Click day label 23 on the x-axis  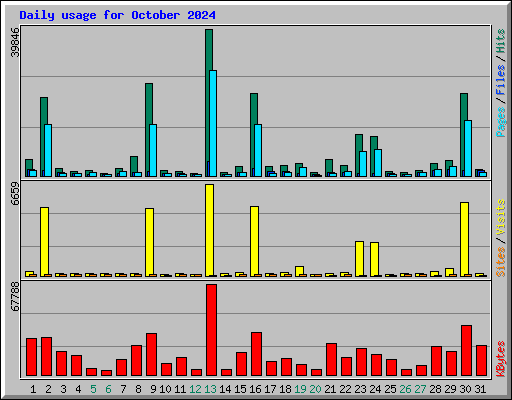[360, 389]
